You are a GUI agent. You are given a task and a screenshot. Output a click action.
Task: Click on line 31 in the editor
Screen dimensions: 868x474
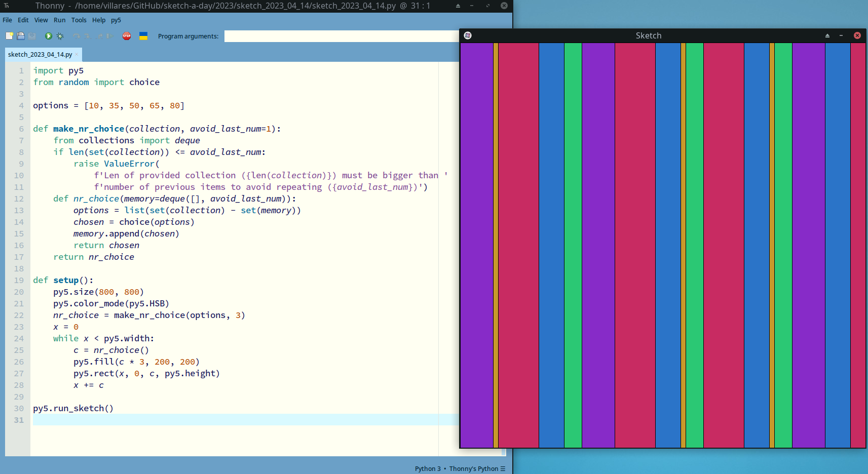[x=203, y=420]
